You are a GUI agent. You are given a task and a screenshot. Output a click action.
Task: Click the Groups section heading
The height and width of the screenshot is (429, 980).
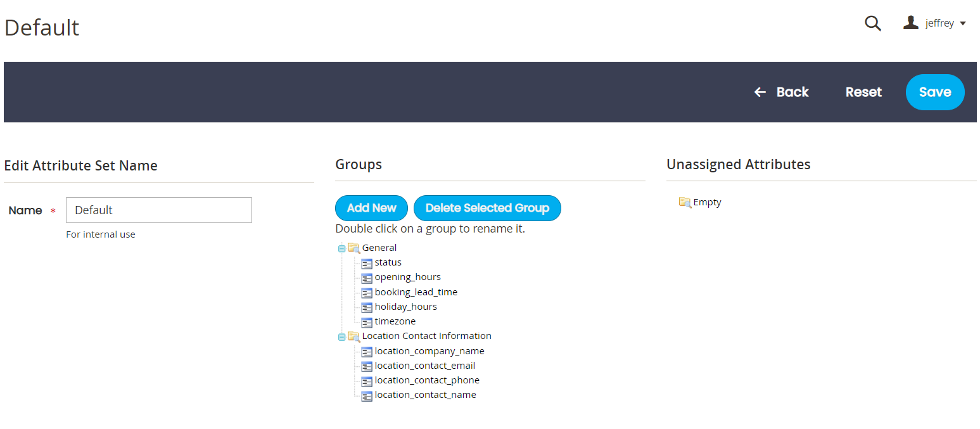(359, 165)
